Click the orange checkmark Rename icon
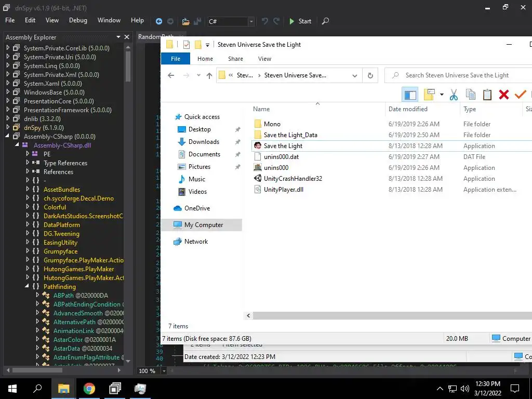This screenshot has width=532, height=399. point(520,95)
